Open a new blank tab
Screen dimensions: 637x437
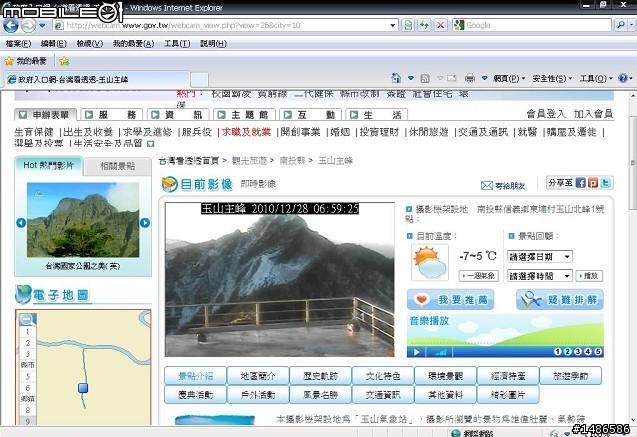pyautogui.click(x=199, y=80)
